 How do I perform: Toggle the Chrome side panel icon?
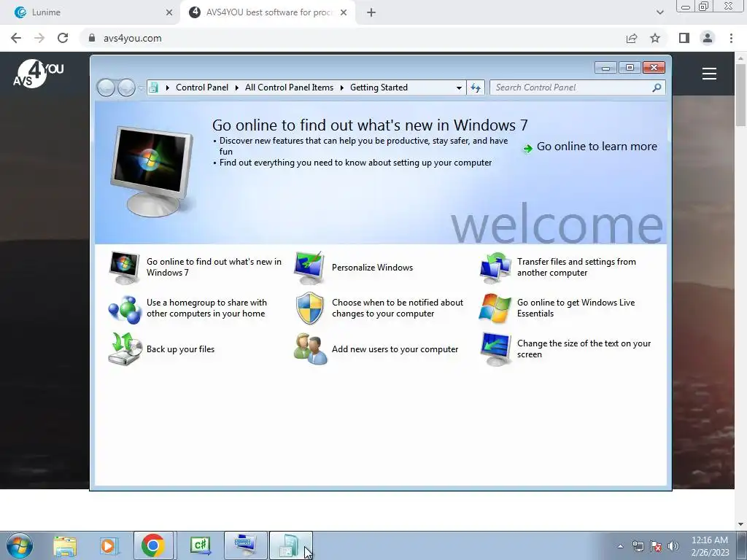tap(684, 38)
